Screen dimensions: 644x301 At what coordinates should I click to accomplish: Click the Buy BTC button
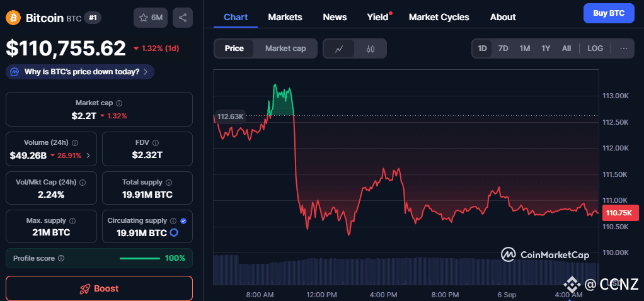(609, 13)
